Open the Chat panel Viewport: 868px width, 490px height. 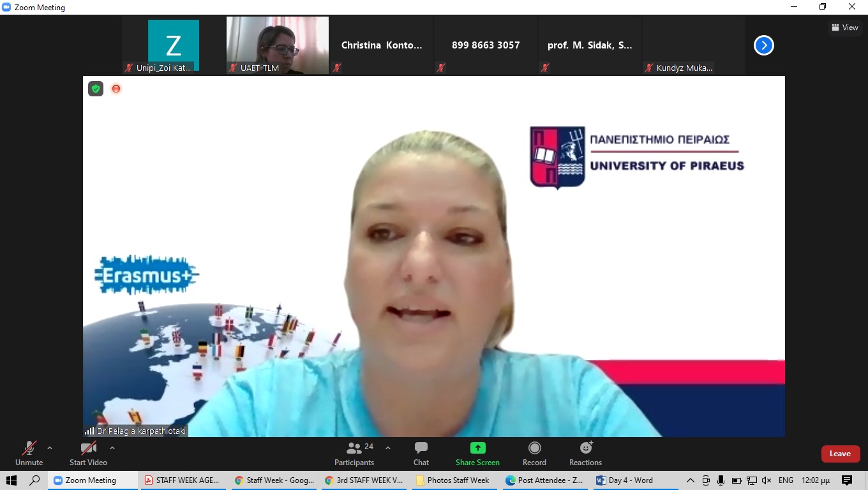pyautogui.click(x=421, y=454)
